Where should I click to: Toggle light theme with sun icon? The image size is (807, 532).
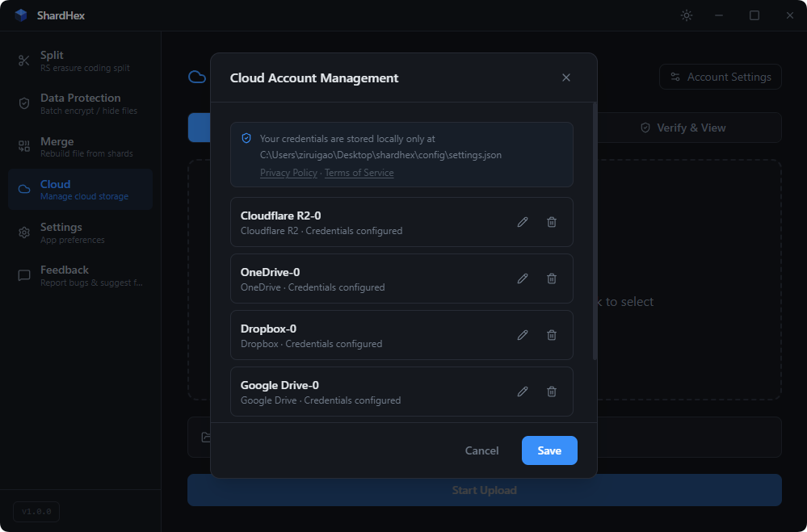tap(687, 15)
